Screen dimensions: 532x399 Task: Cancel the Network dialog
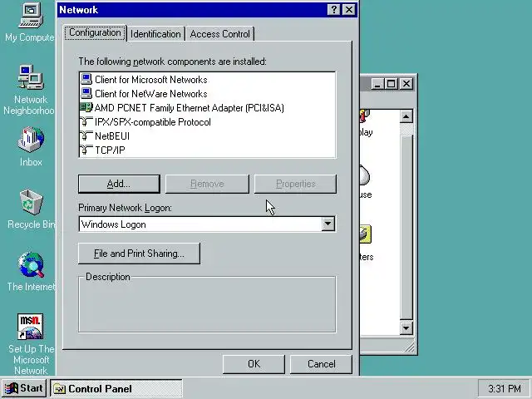(x=322, y=364)
